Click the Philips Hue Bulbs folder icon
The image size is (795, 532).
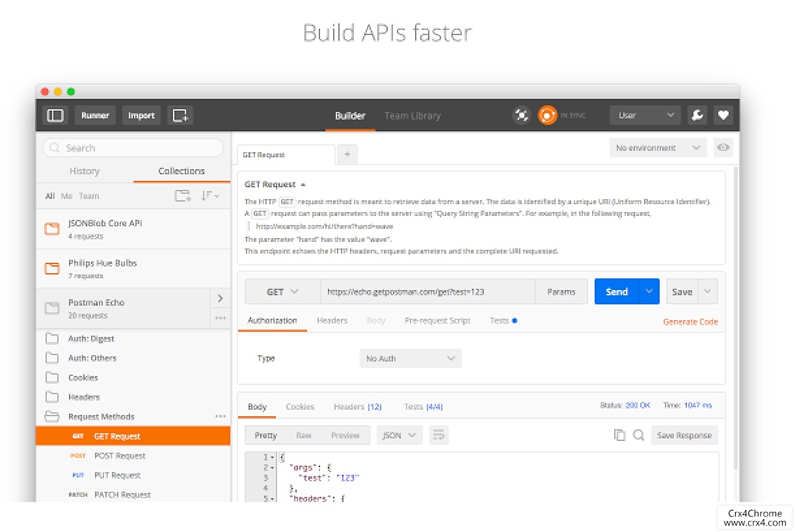[51, 269]
